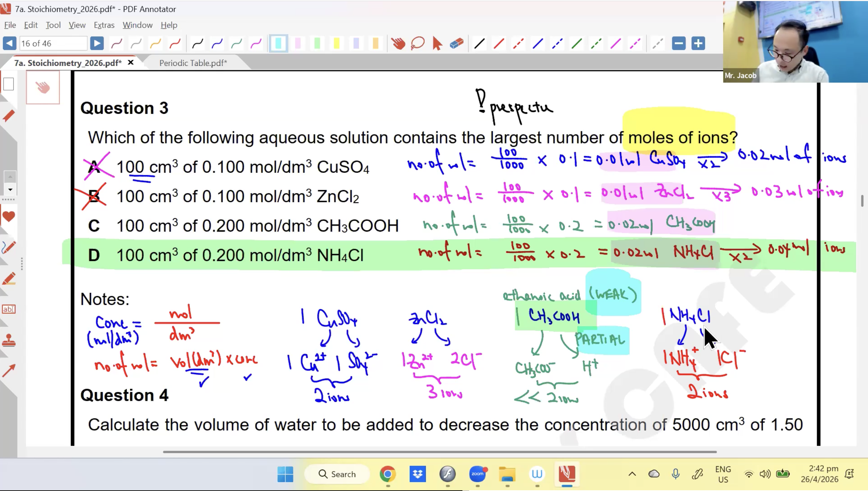The height and width of the screenshot is (491, 868).
Task: Select the Lasso selection tool
Action: [418, 44]
